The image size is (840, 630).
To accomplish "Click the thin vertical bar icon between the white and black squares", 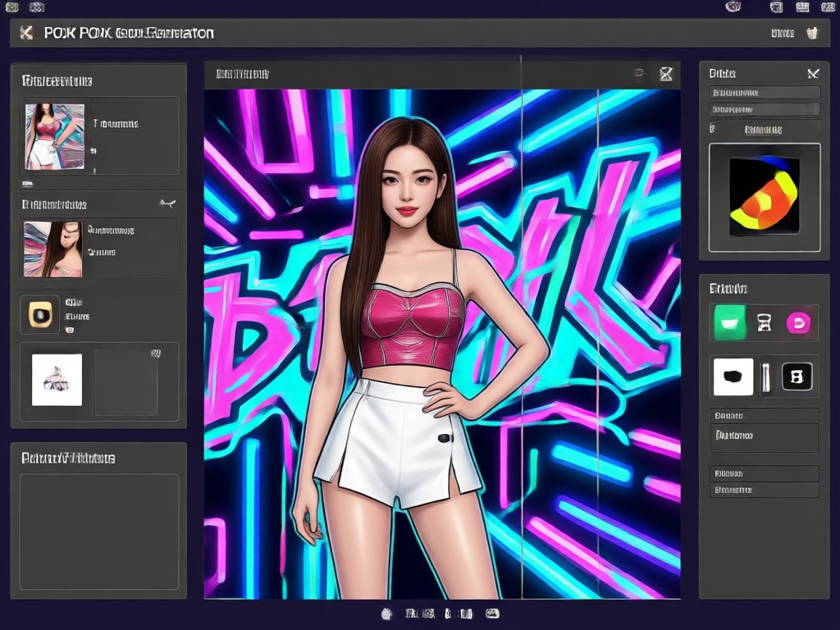I will (x=766, y=377).
